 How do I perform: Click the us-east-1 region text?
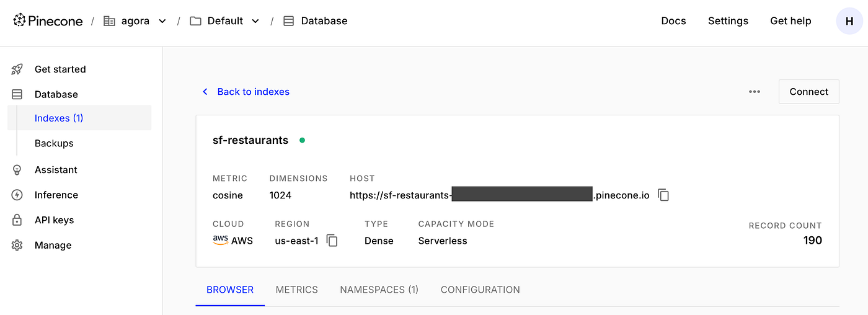click(296, 241)
